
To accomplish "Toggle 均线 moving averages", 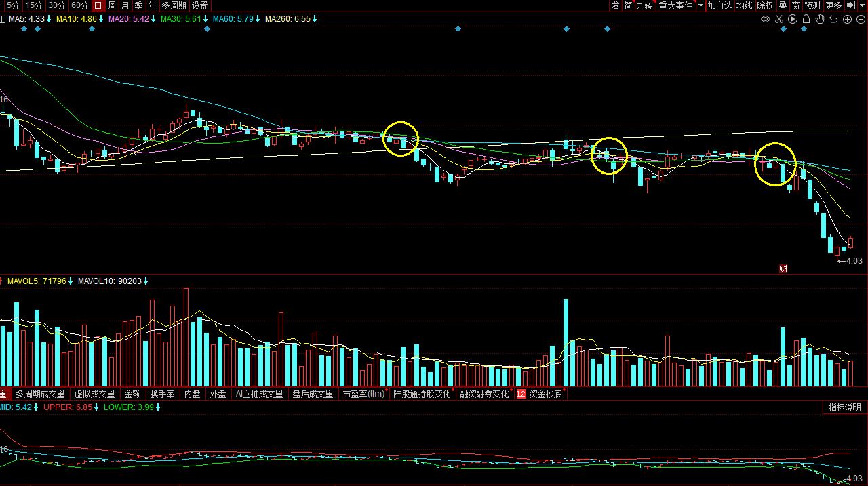I will 745,5.
